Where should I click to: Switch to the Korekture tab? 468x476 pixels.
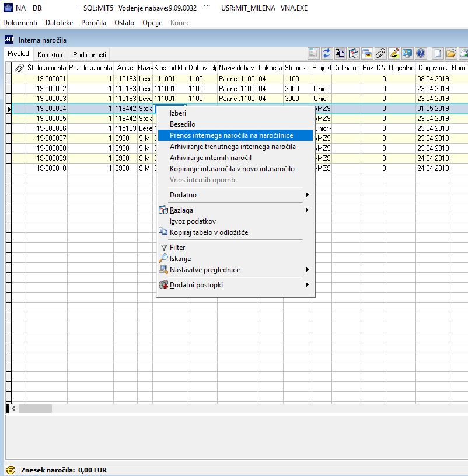click(x=51, y=55)
